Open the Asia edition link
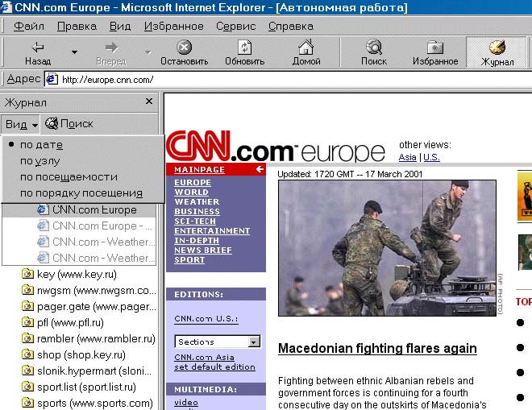This screenshot has width=532, height=410. tap(408, 157)
